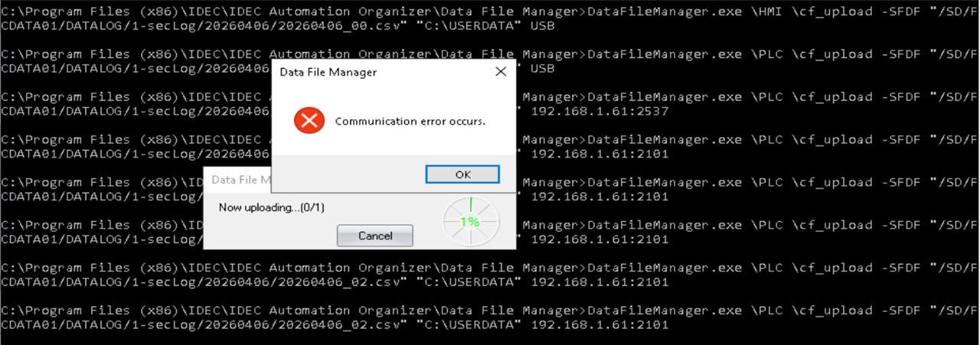
Task: Click the 192.168.1.61:2537 address in the console
Action: 599,111
